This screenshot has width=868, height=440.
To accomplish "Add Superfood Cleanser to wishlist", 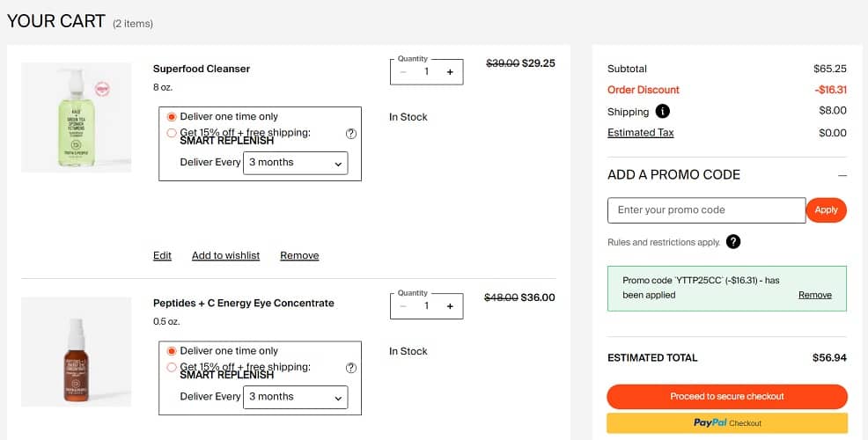I will click(x=225, y=255).
